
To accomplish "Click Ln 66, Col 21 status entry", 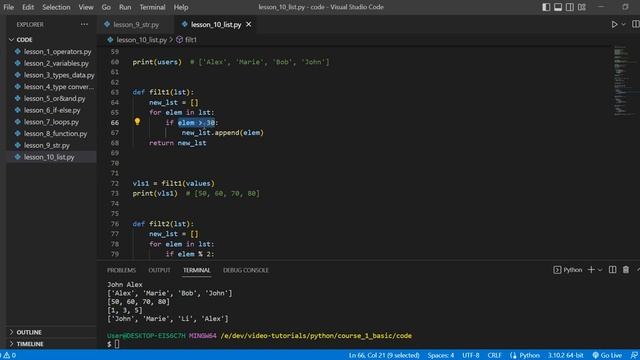I will pyautogui.click(x=384, y=355).
